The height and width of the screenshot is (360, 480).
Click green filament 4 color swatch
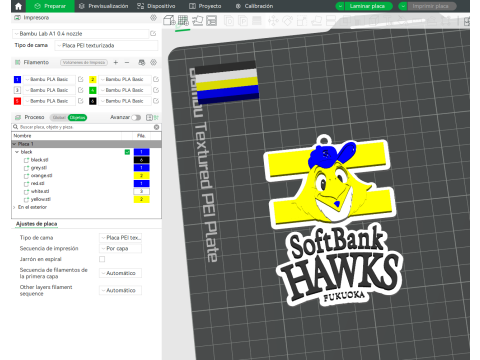point(93,90)
